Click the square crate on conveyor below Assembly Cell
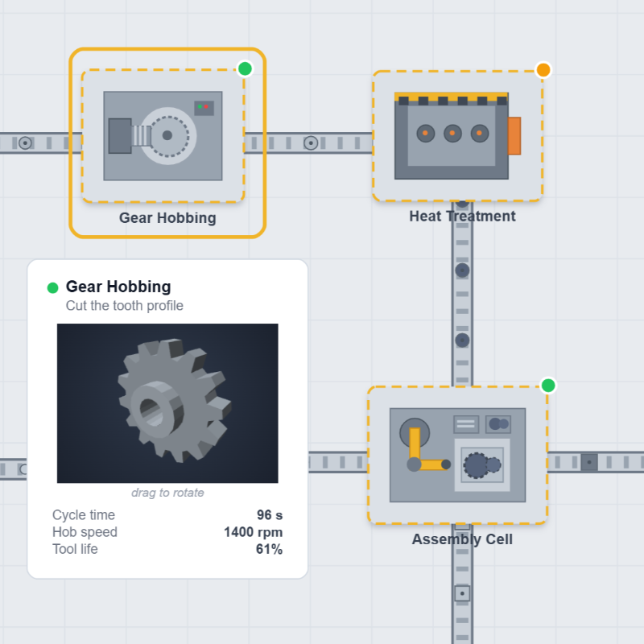This screenshot has height=644, width=644. (x=462, y=593)
